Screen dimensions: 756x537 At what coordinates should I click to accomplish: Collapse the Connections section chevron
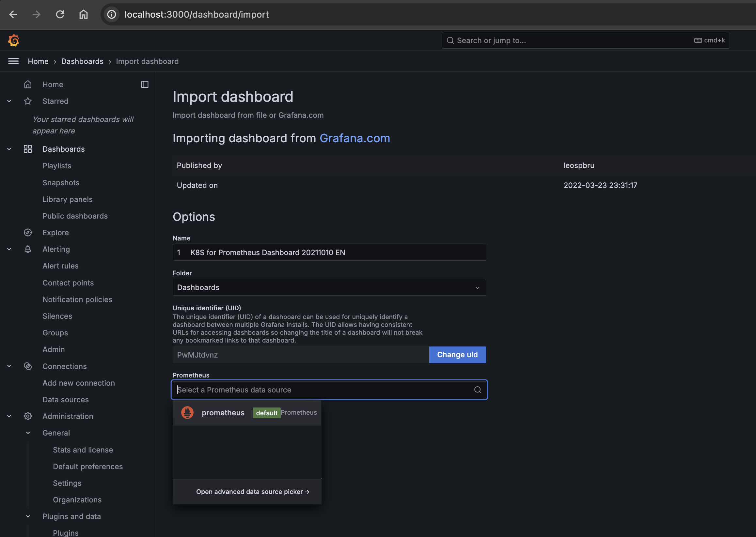click(x=9, y=366)
